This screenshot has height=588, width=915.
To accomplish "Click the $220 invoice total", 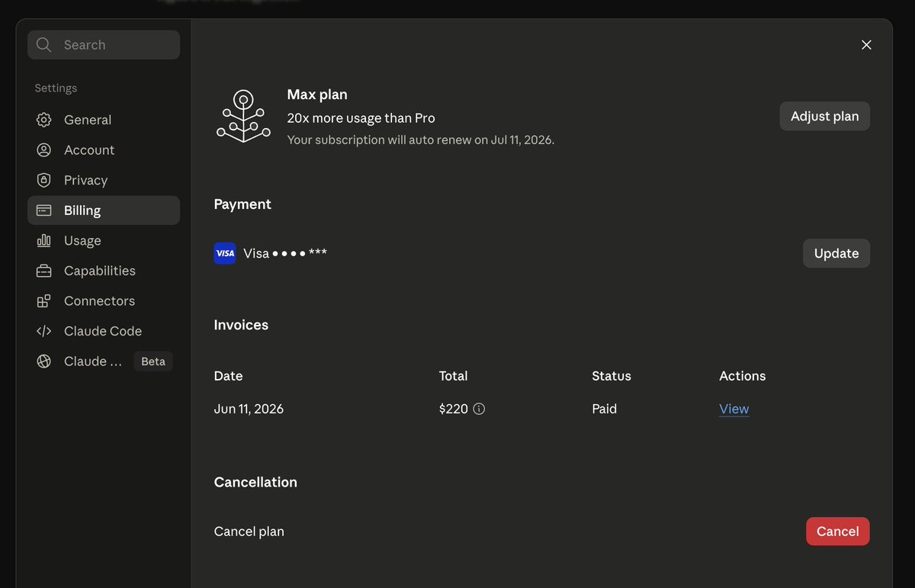I will tap(454, 409).
